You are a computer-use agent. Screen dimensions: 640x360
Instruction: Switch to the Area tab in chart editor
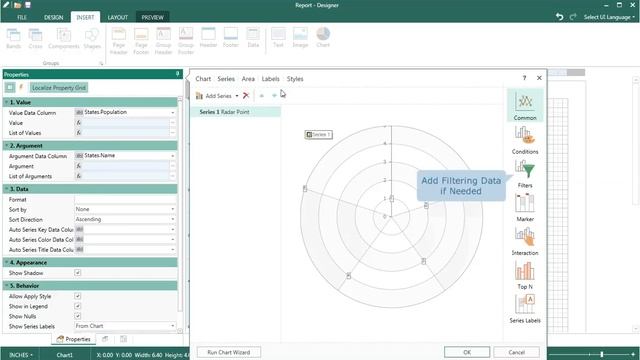coord(248,79)
